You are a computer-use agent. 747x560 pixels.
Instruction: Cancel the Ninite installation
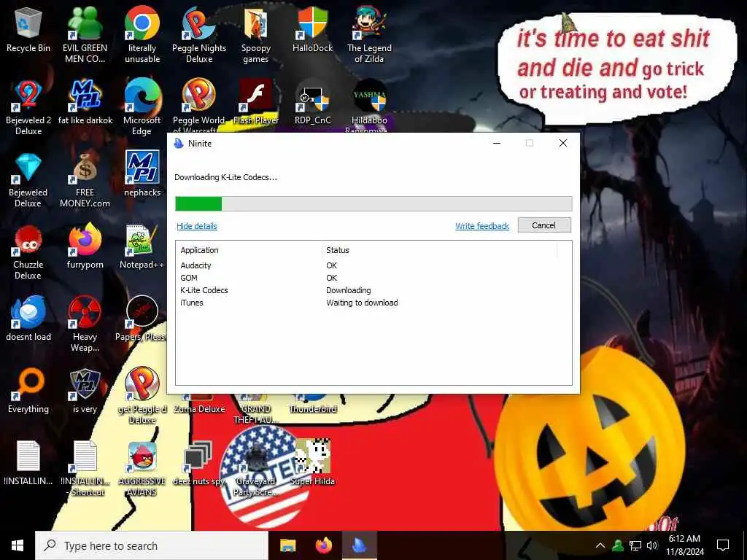(544, 225)
